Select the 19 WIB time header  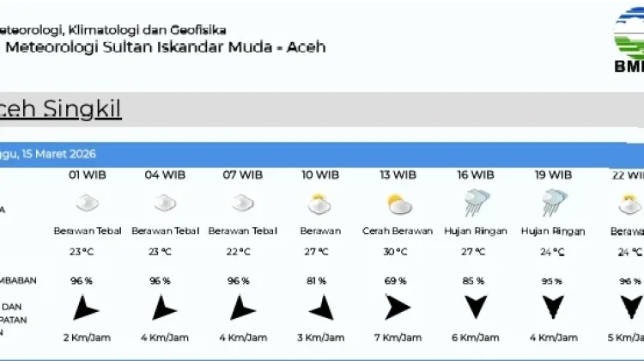(553, 175)
